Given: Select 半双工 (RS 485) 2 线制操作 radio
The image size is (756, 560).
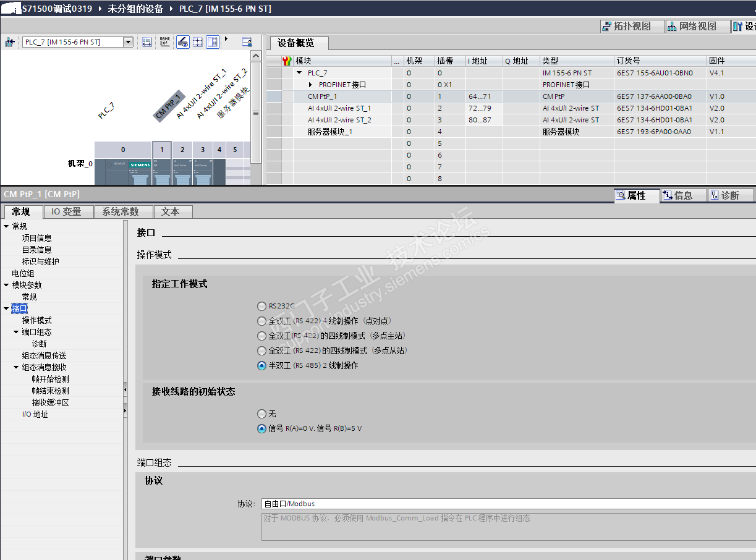Looking at the screenshot, I should (262, 365).
